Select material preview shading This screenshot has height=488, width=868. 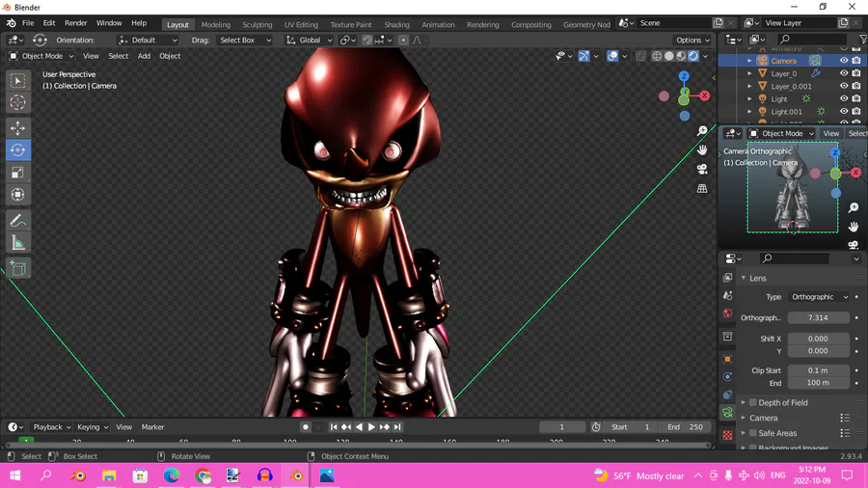click(681, 56)
